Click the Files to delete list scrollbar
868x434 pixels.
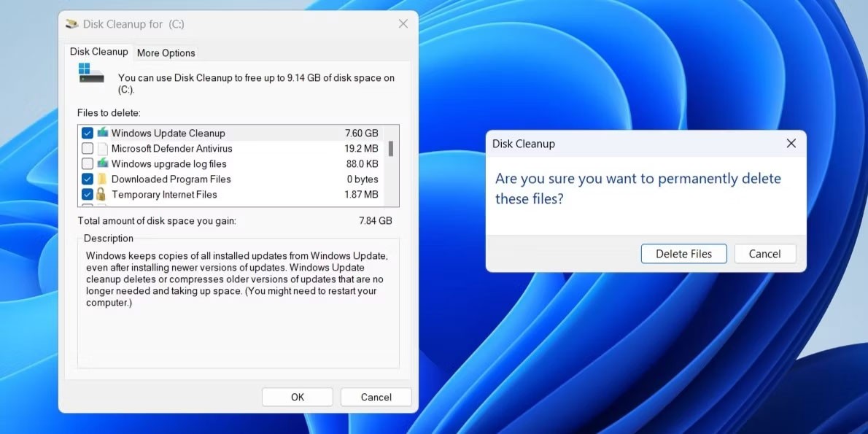click(x=391, y=150)
